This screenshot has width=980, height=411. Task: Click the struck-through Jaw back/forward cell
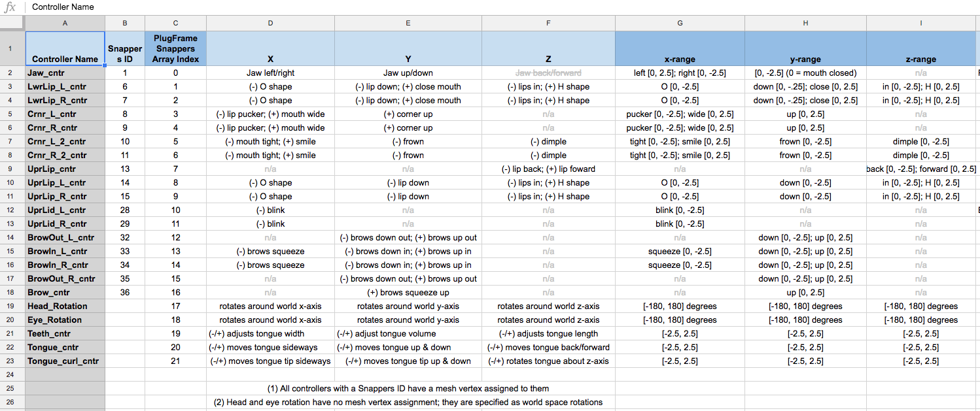pyautogui.click(x=548, y=73)
